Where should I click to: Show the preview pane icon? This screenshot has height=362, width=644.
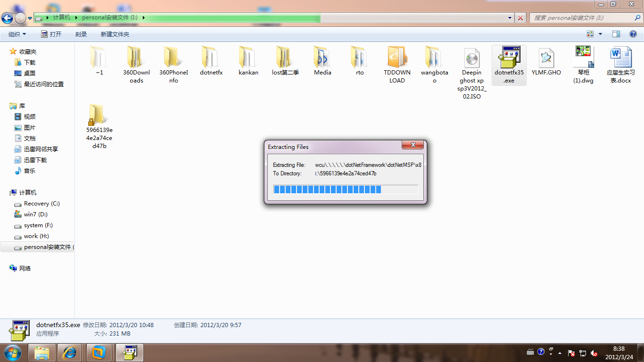click(x=616, y=34)
